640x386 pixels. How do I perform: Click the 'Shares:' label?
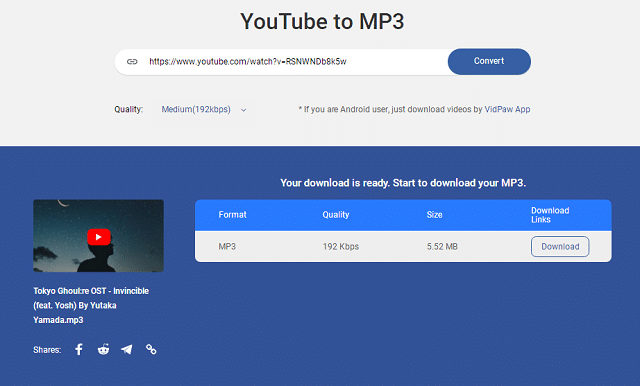click(47, 350)
